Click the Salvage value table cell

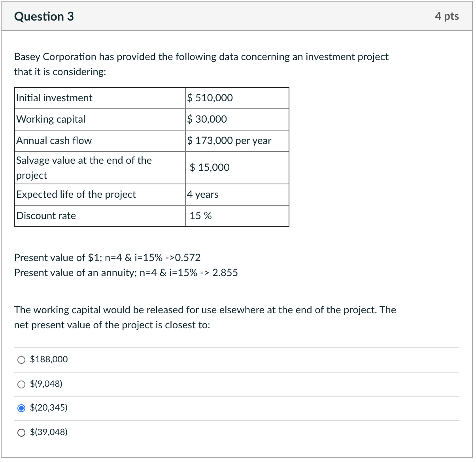[83, 167]
